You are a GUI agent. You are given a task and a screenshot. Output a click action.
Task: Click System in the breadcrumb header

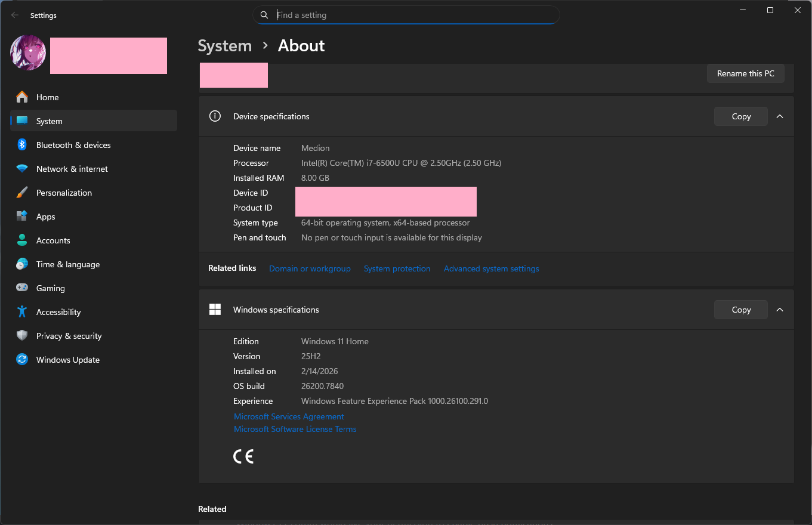(x=225, y=46)
